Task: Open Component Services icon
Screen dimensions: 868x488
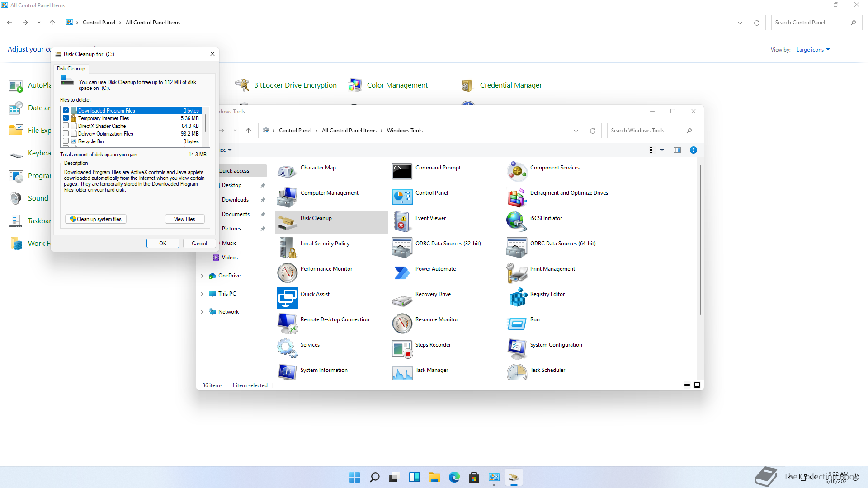Action: coord(517,171)
